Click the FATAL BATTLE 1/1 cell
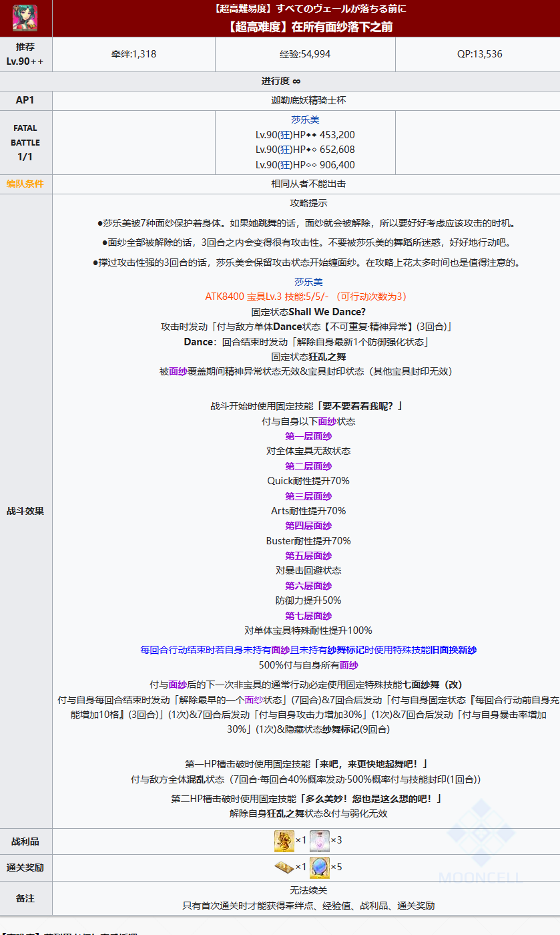This screenshot has height=935, width=560. (x=25, y=142)
